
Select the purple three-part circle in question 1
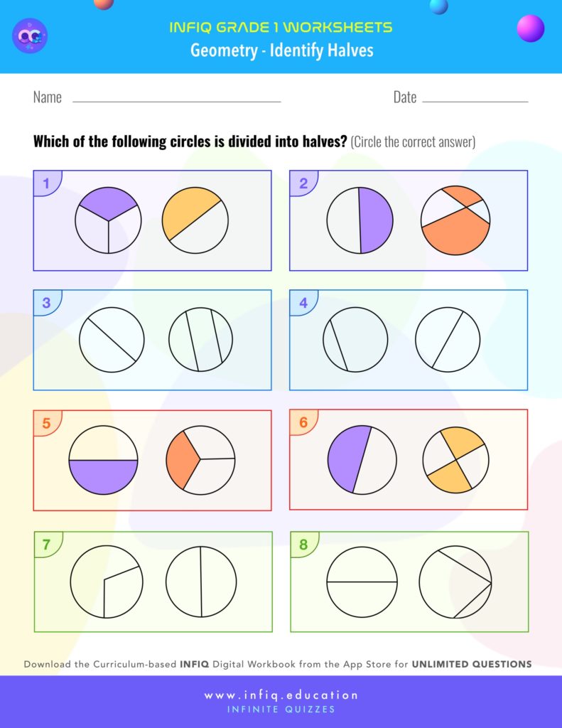(108, 220)
